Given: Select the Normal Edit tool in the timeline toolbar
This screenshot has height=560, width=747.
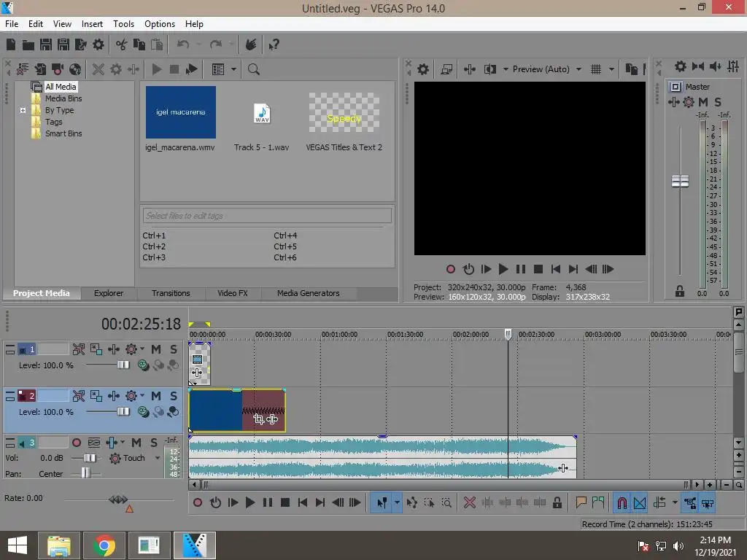Looking at the screenshot, I should tap(382, 503).
